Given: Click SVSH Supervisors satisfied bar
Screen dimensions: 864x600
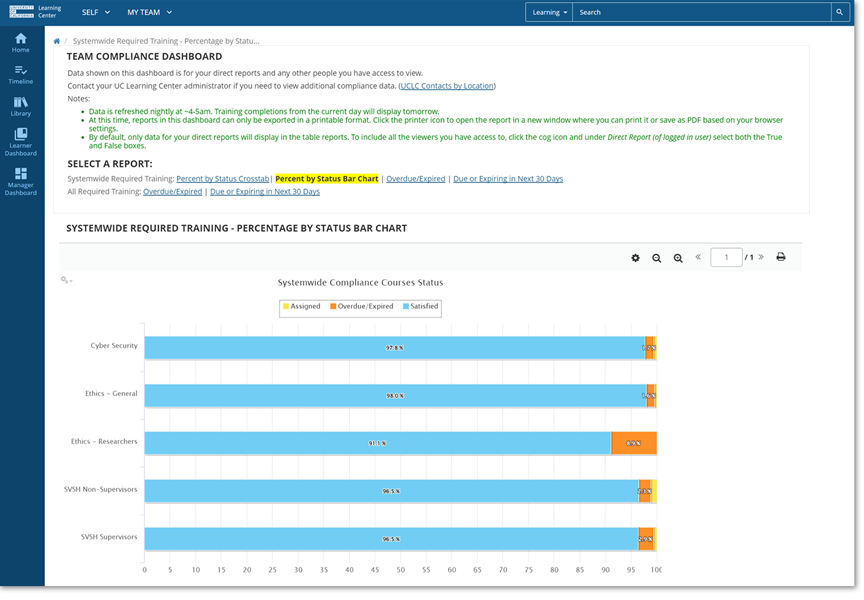Looking at the screenshot, I should (392, 539).
